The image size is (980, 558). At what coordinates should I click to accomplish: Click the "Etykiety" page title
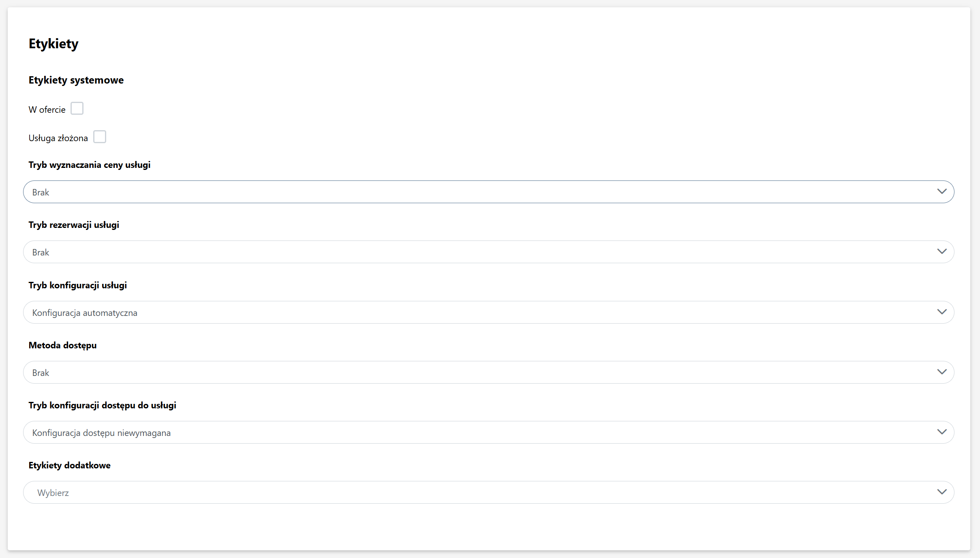(x=53, y=44)
